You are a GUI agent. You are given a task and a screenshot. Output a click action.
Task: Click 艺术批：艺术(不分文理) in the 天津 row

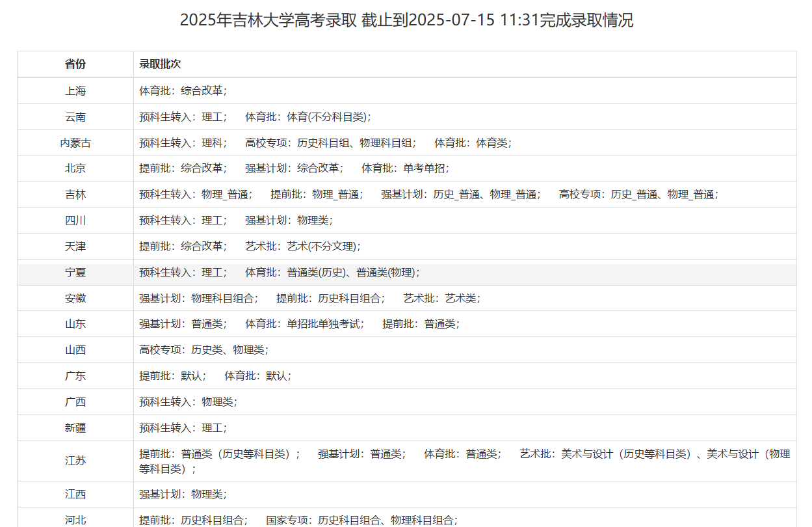(302, 247)
